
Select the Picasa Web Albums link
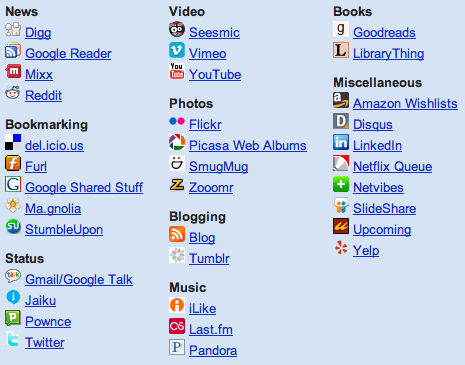[x=248, y=146]
